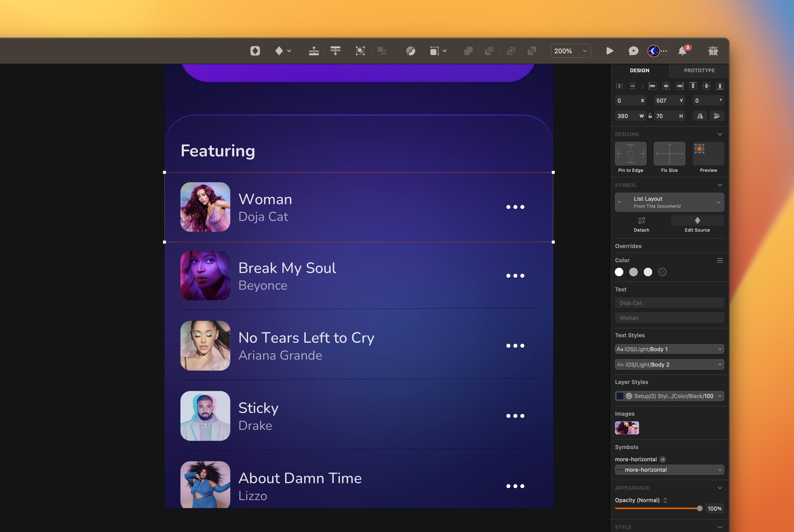Image resolution: width=794 pixels, height=532 pixels.
Task: Click the Doja Cat text override field
Action: pos(669,302)
